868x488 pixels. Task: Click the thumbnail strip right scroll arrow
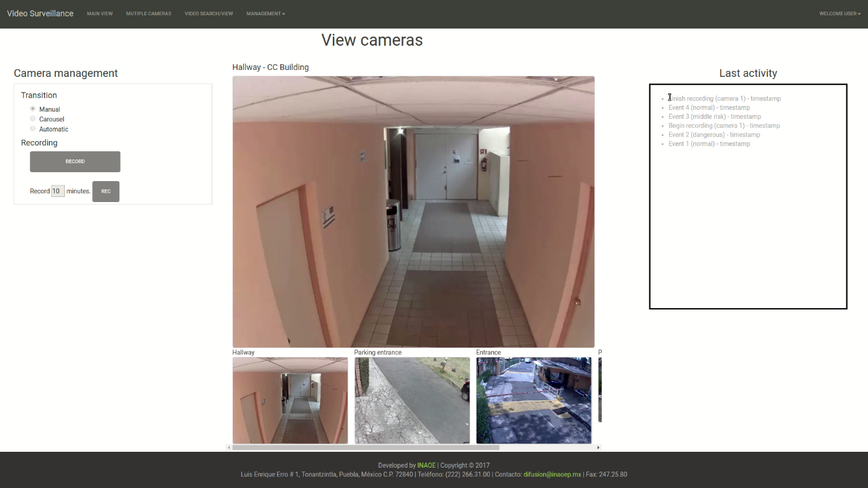598,447
